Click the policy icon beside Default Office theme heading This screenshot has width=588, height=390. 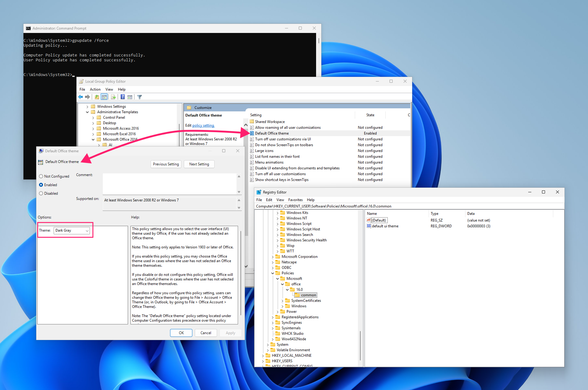[x=41, y=162]
